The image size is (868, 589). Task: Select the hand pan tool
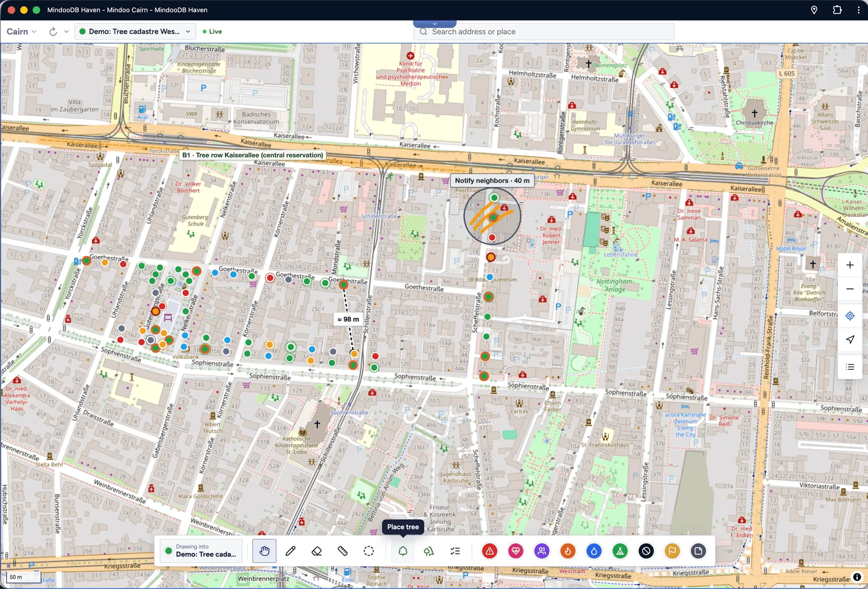pyautogui.click(x=264, y=551)
